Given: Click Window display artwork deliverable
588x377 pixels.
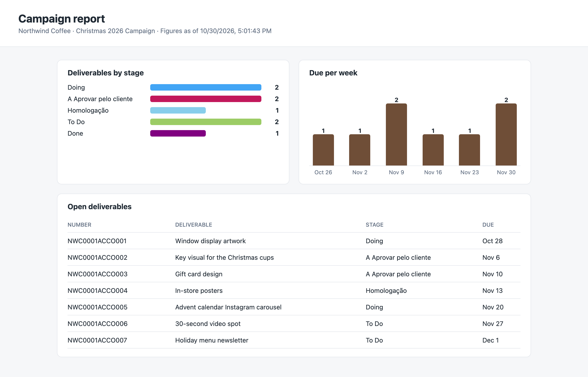Looking at the screenshot, I should pyautogui.click(x=210, y=241).
